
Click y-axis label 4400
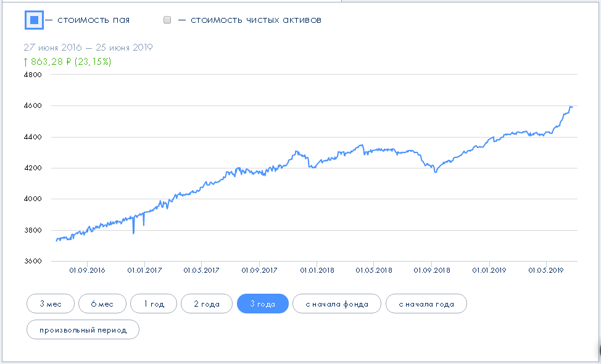(33, 137)
